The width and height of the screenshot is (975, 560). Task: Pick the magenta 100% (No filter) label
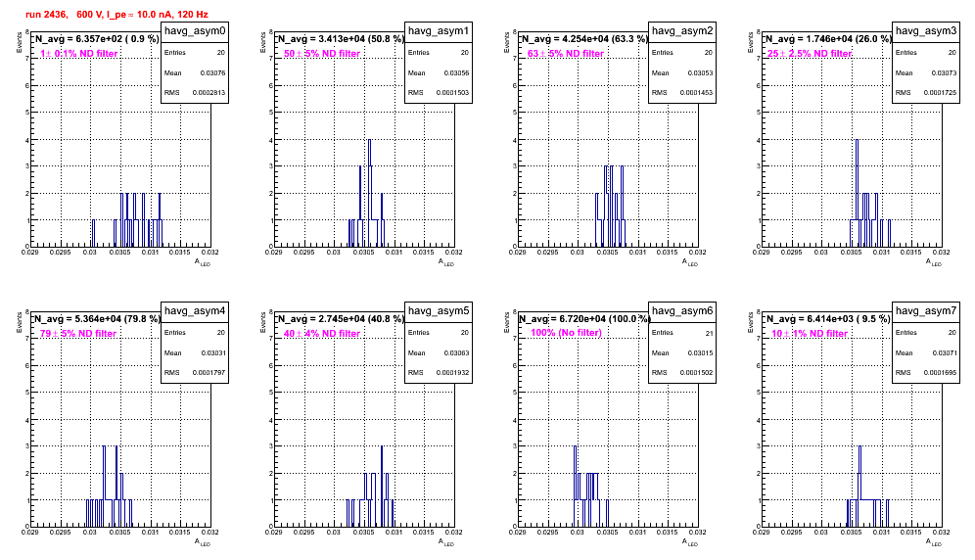[567, 333]
